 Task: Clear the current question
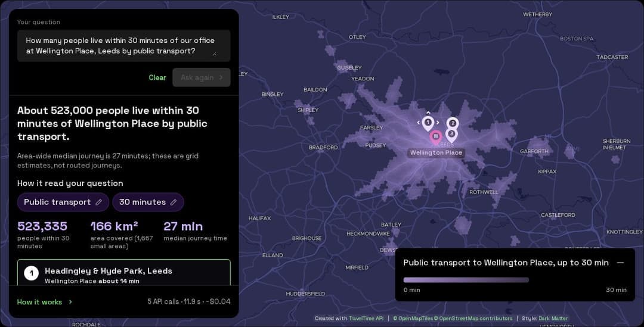click(157, 77)
